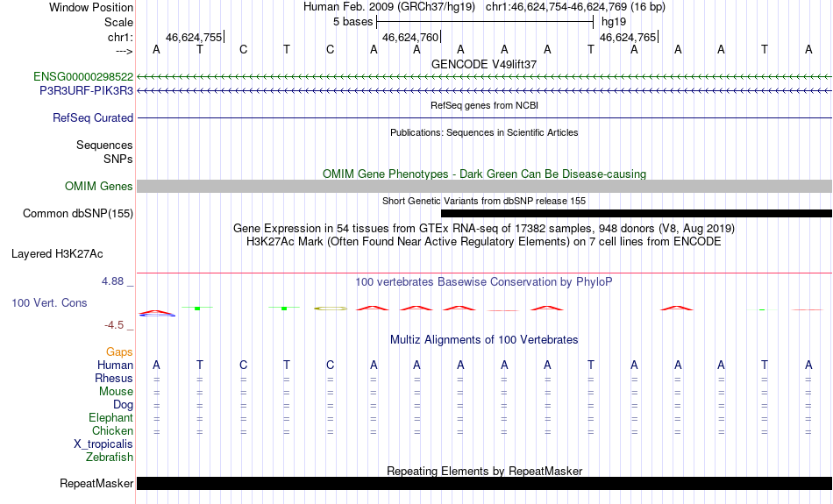Open the ENSG00000298522 gene label
This screenshot has width=833, height=504.
83,77
